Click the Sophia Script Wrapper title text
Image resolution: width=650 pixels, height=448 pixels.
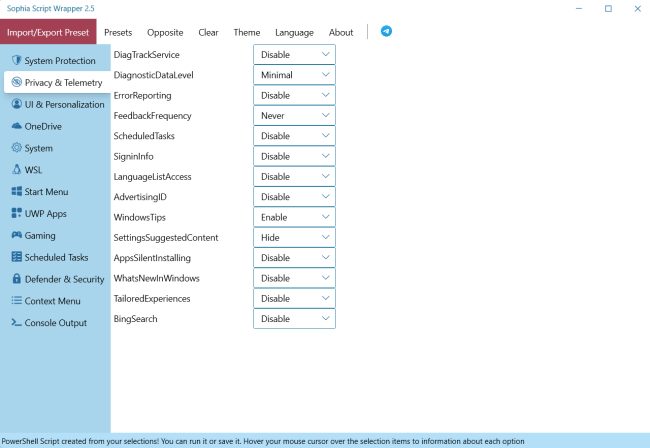(51, 8)
